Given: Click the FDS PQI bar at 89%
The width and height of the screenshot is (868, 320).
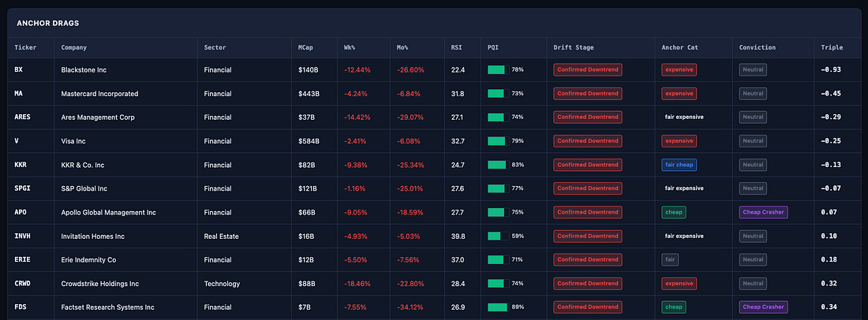Looking at the screenshot, I should [498, 307].
